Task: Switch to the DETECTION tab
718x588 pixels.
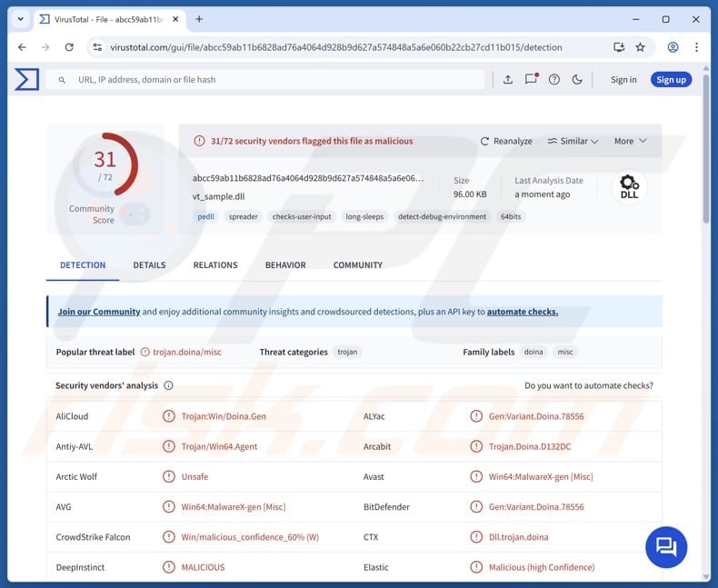Action: click(x=83, y=265)
